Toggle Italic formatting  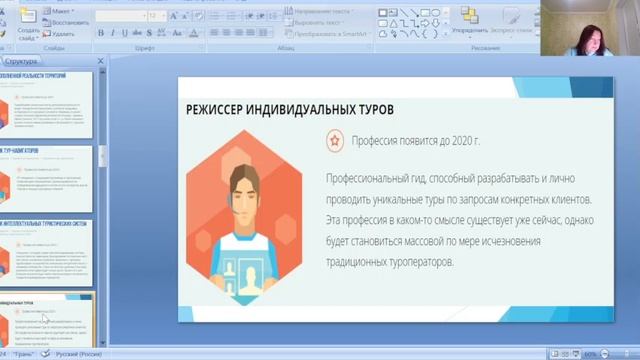pyautogui.click(x=113, y=33)
